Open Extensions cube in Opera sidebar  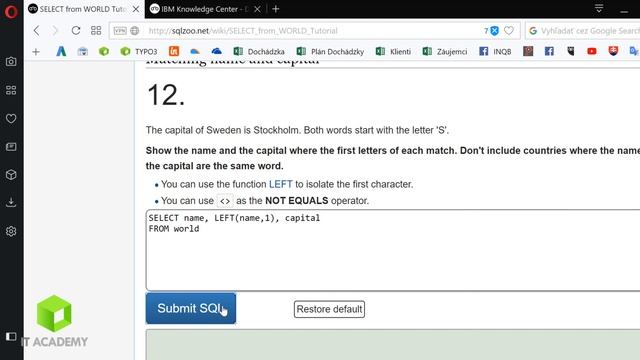[11, 175]
